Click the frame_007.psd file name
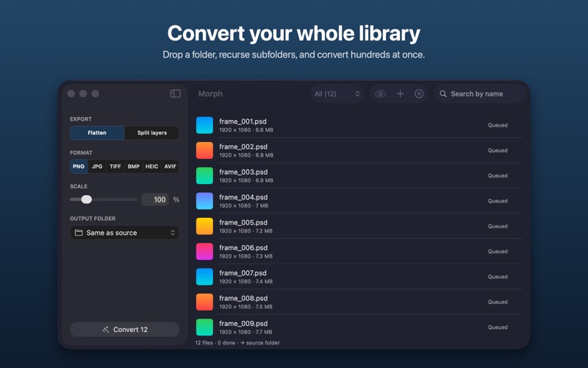This screenshot has width=588, height=368. tap(243, 272)
